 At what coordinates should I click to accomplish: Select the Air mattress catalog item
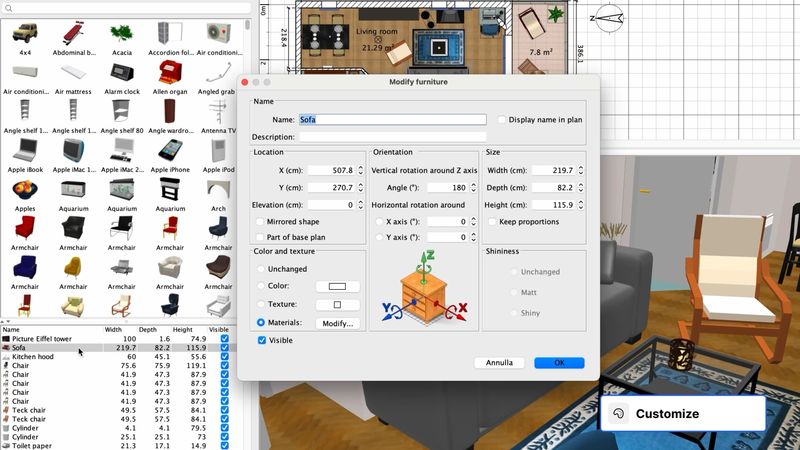[x=73, y=72]
